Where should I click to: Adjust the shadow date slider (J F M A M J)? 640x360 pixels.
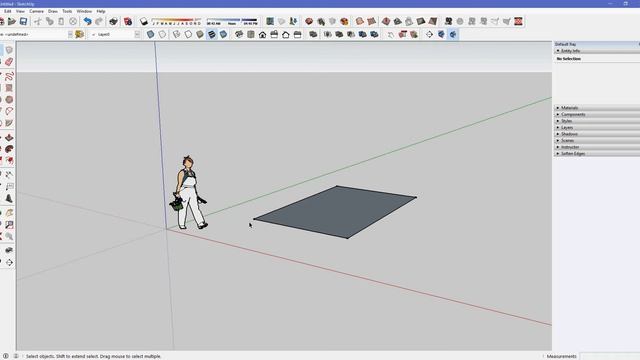click(176, 21)
